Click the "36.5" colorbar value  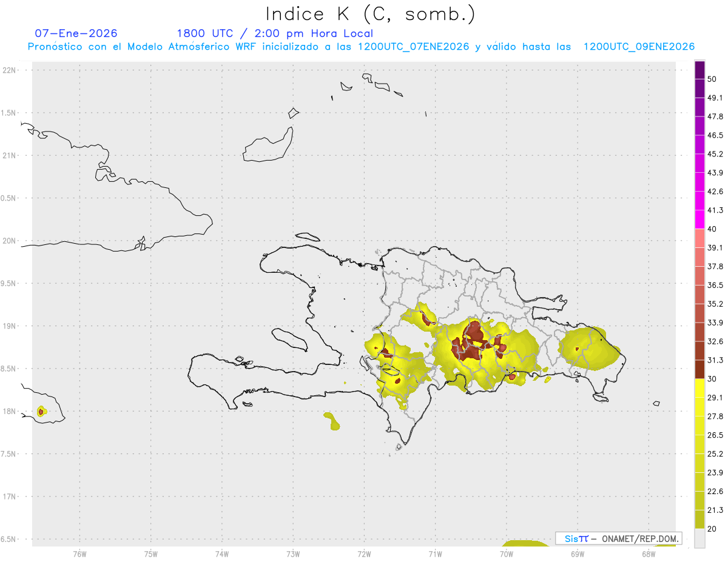(715, 285)
